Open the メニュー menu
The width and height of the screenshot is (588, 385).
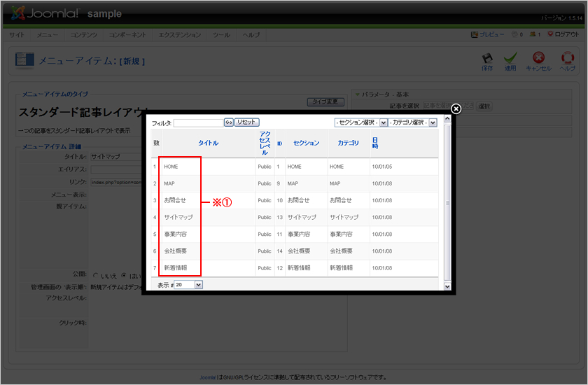48,35
